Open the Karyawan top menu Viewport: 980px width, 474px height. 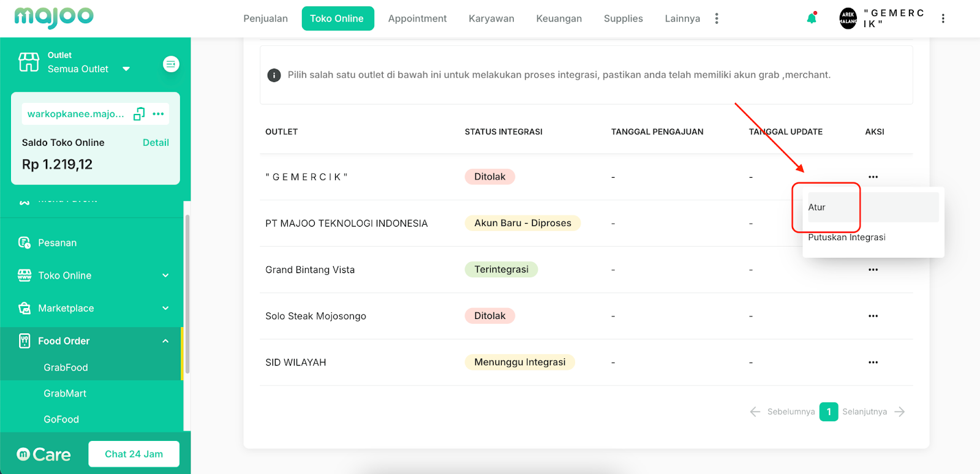492,18
